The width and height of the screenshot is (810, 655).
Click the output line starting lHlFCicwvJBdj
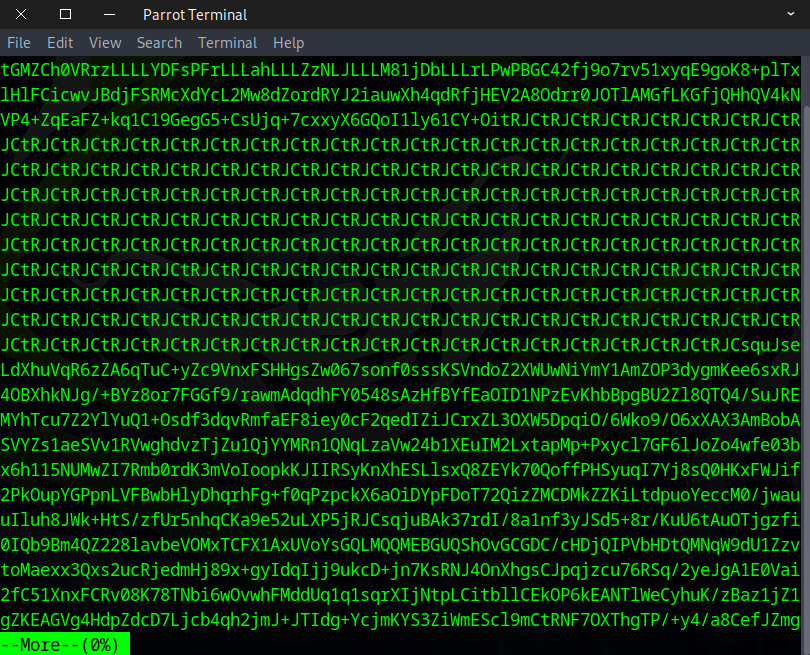coord(400,95)
